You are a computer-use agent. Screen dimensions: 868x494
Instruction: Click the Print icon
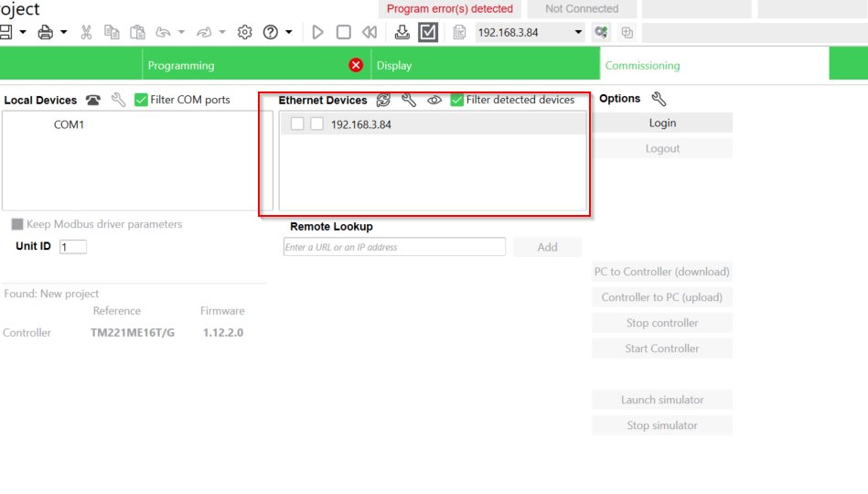[x=46, y=32]
